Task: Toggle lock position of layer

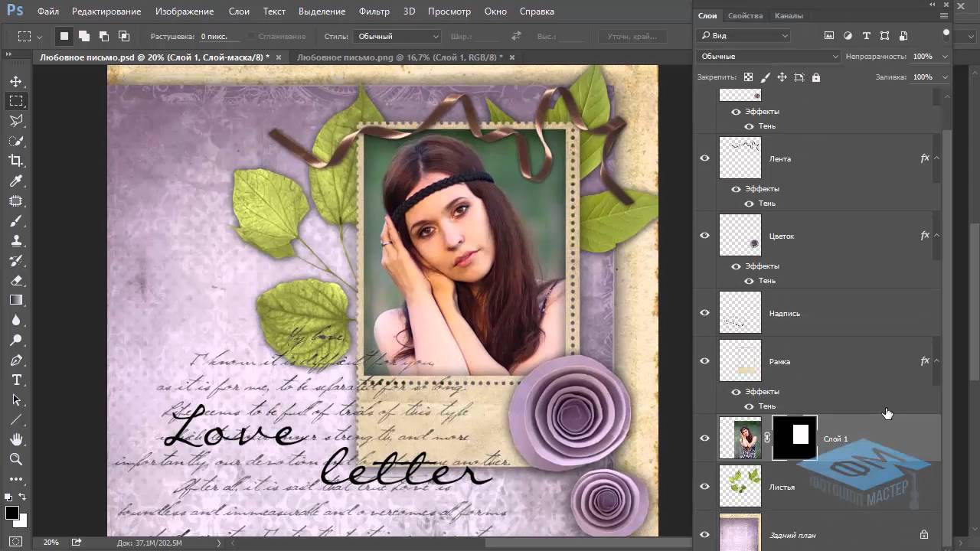Action: [x=782, y=77]
